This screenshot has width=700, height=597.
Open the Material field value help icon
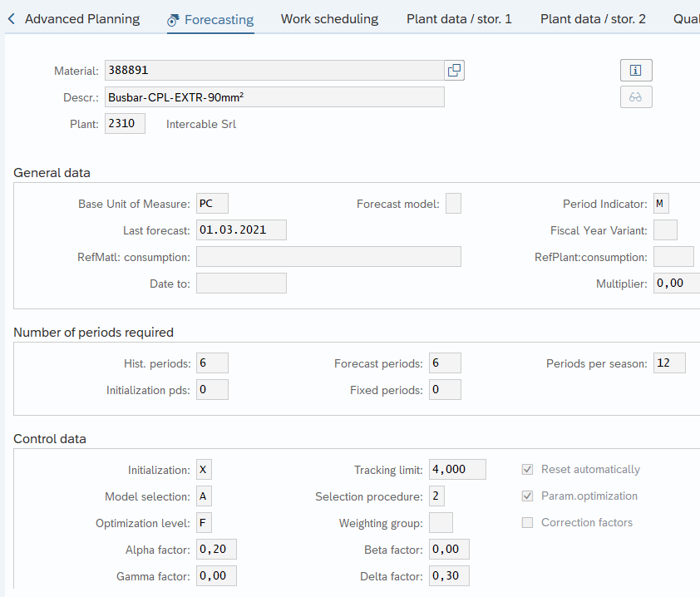(x=454, y=71)
